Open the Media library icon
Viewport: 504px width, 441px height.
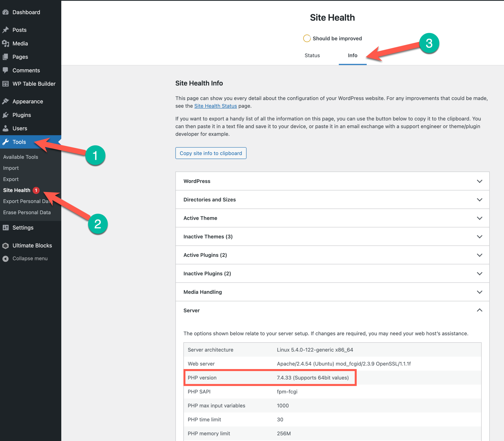6,43
